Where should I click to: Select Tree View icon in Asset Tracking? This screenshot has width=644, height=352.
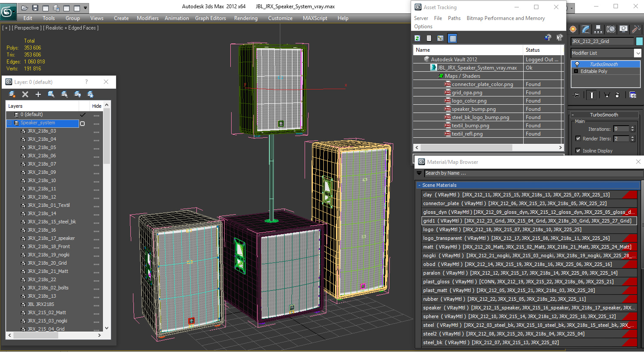click(441, 38)
